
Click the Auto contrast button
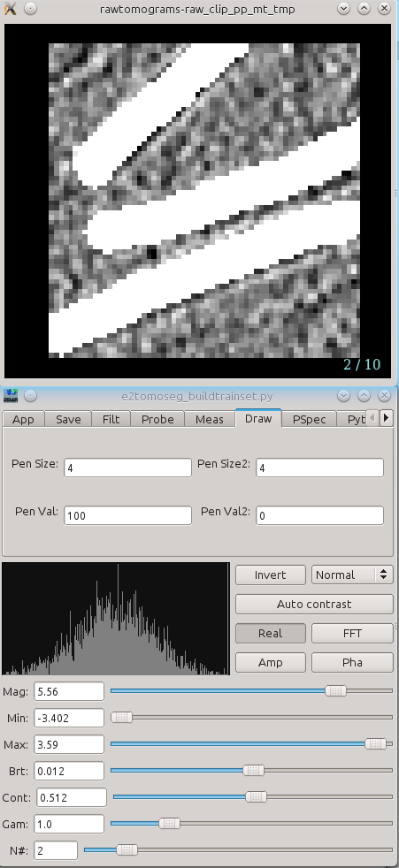pos(314,604)
